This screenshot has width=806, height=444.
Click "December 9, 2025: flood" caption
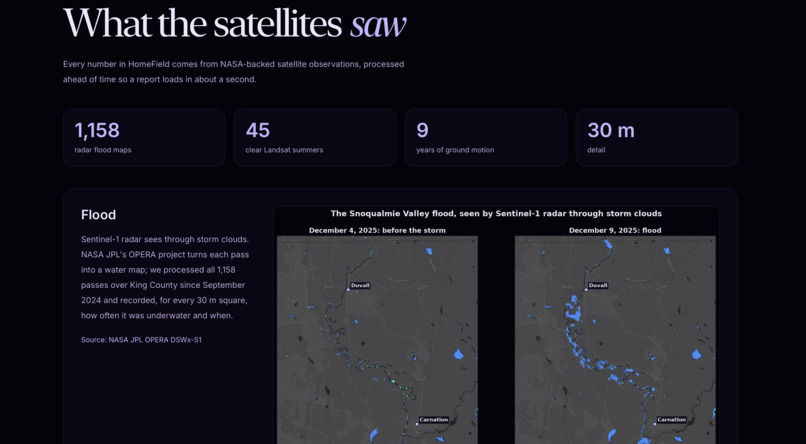[615, 230]
